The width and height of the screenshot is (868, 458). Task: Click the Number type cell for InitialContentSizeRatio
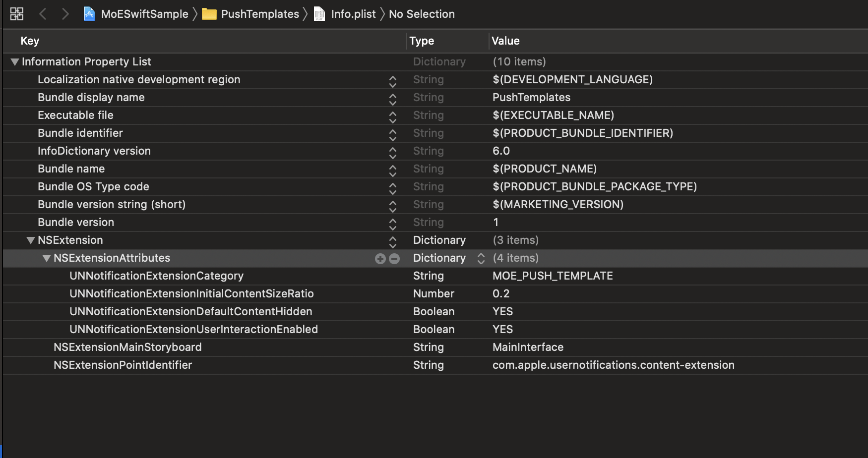coord(434,294)
